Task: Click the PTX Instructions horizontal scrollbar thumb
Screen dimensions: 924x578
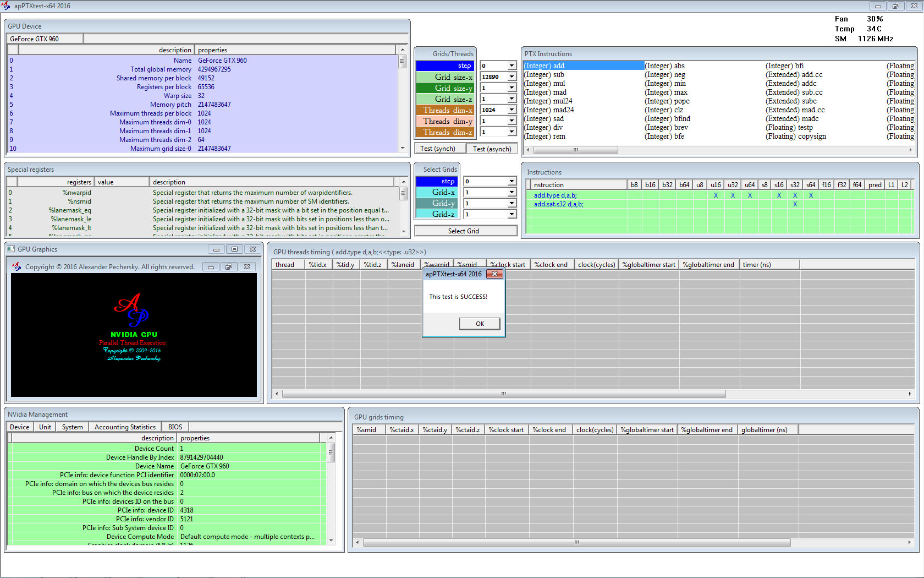Action: click(x=575, y=150)
